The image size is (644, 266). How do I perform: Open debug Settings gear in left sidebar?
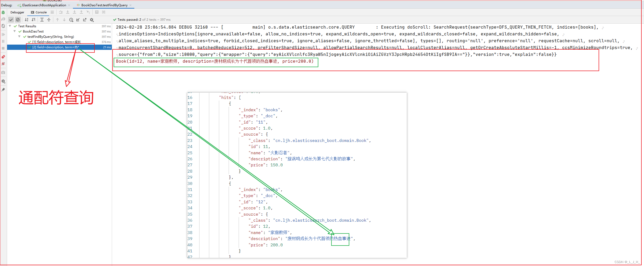(x=3, y=81)
